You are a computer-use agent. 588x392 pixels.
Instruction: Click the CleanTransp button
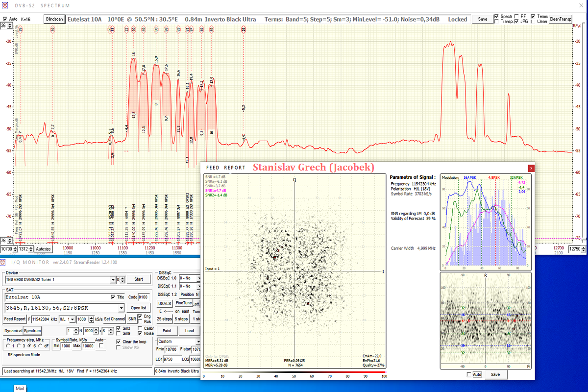pyautogui.click(x=561, y=19)
